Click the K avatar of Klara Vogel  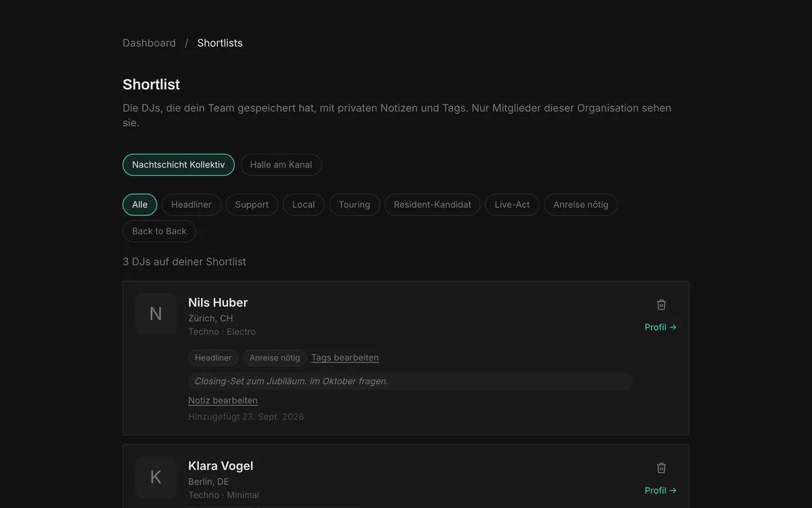coord(156,478)
